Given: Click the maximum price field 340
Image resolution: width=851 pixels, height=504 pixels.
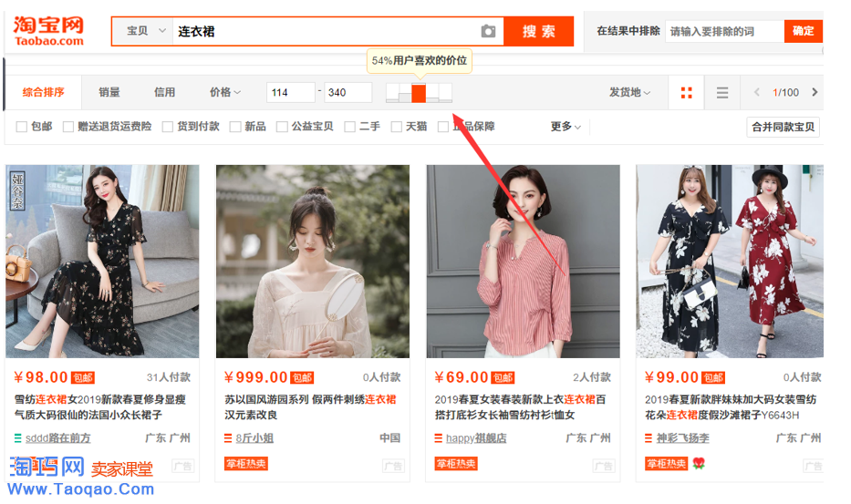Looking at the screenshot, I should 348,92.
